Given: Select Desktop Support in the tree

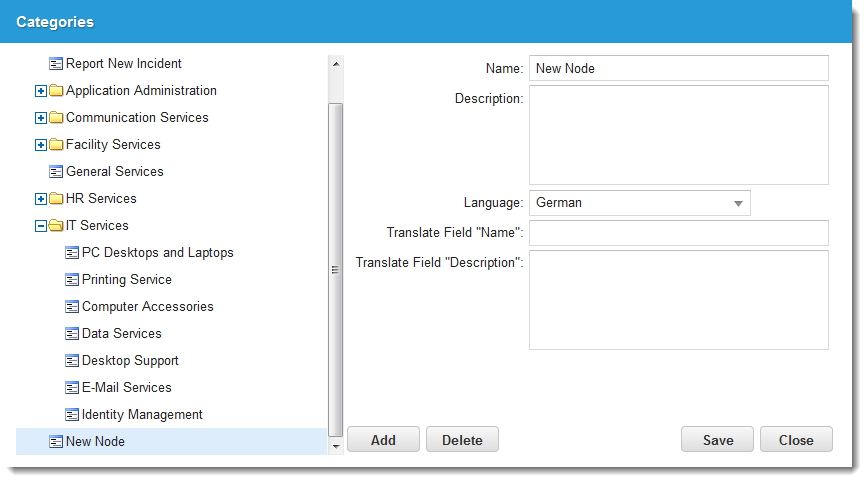Looking at the screenshot, I should point(130,361).
